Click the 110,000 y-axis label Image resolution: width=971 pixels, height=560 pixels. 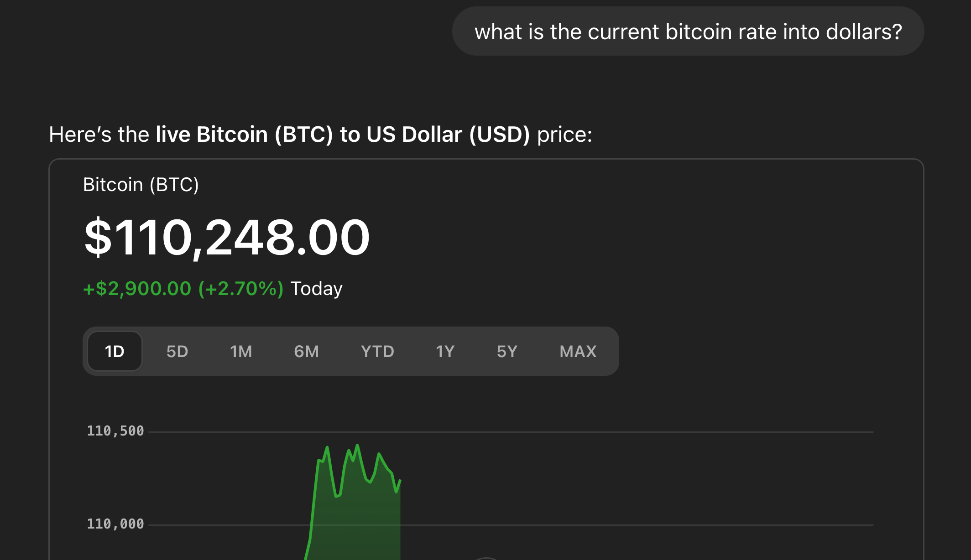click(x=115, y=524)
